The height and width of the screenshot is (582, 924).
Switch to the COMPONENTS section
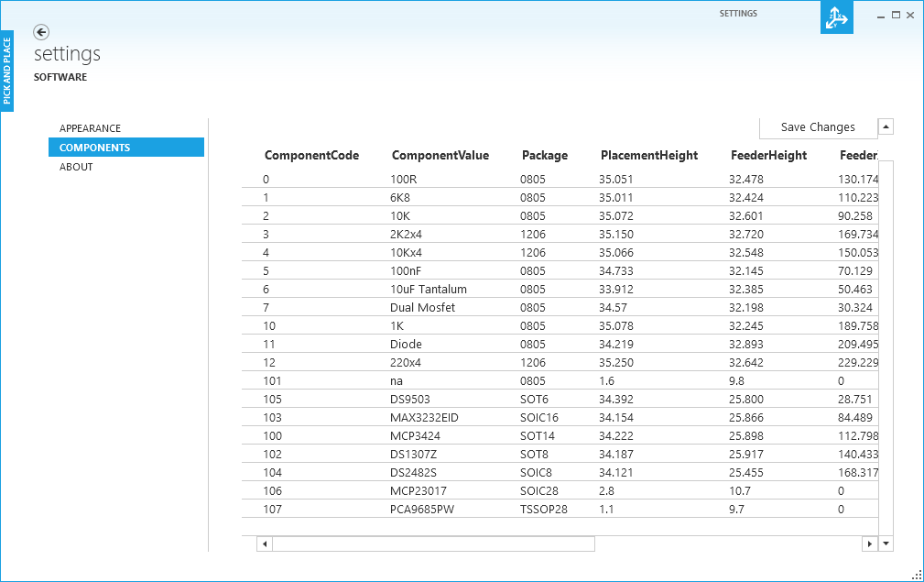(x=94, y=147)
